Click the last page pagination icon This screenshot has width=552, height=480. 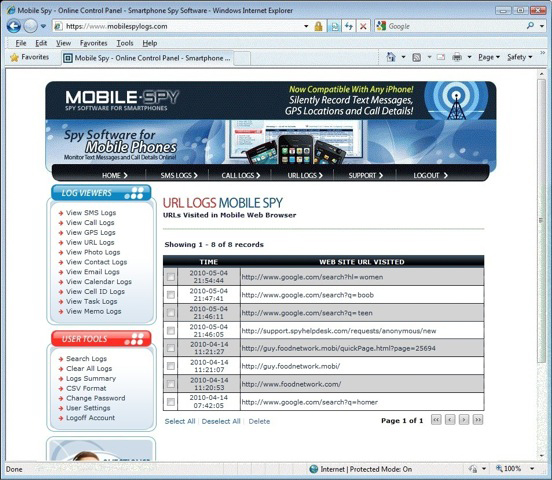pos(478,420)
